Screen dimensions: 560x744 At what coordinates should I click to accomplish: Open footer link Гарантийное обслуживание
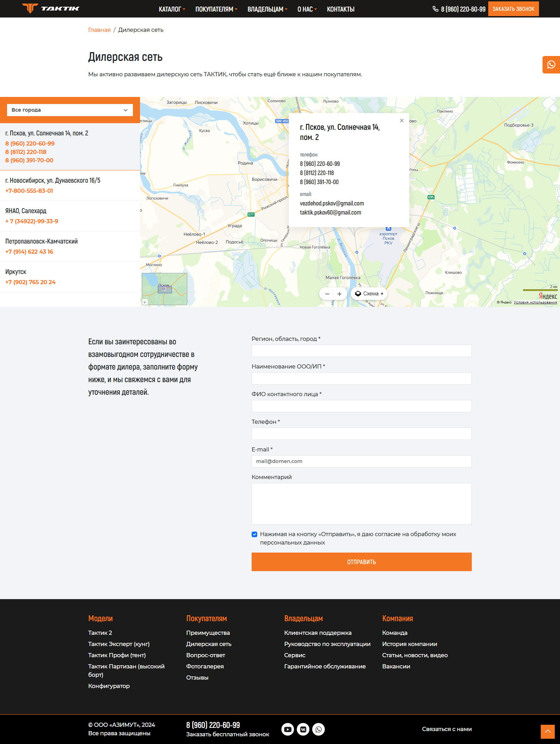click(x=325, y=666)
